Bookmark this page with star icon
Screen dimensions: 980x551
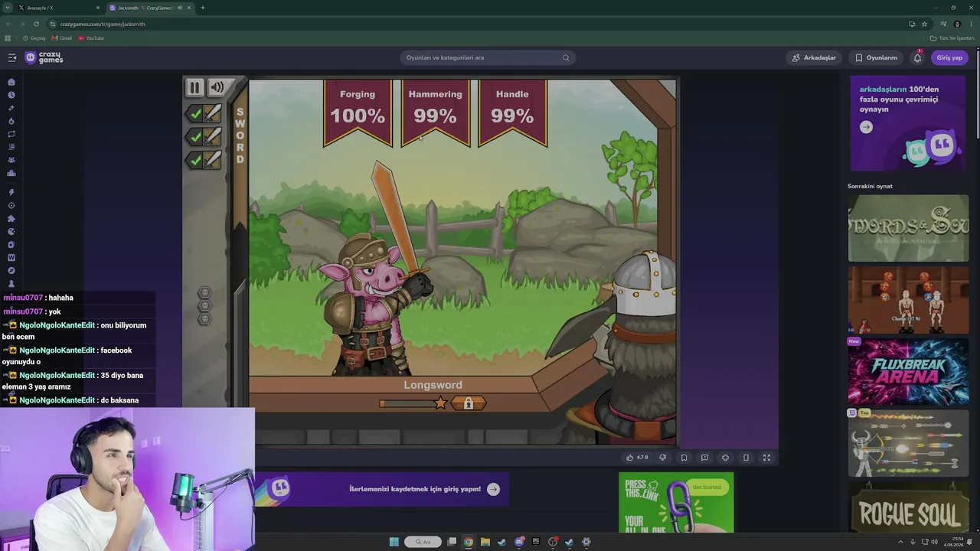tap(924, 24)
